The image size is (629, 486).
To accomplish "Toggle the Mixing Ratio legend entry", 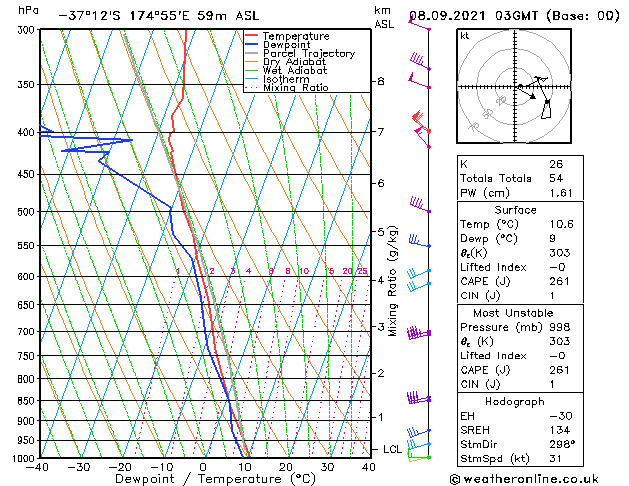I will pyautogui.click(x=296, y=88).
